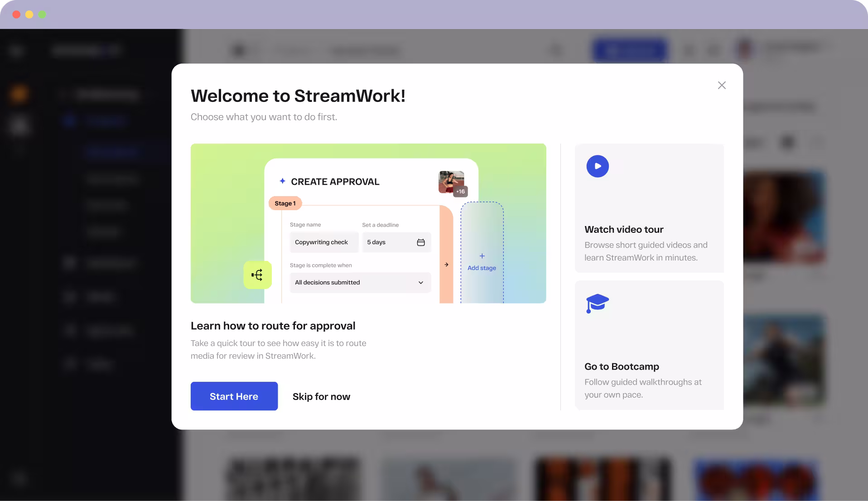Click the Browse short guided videos description

coord(646,251)
